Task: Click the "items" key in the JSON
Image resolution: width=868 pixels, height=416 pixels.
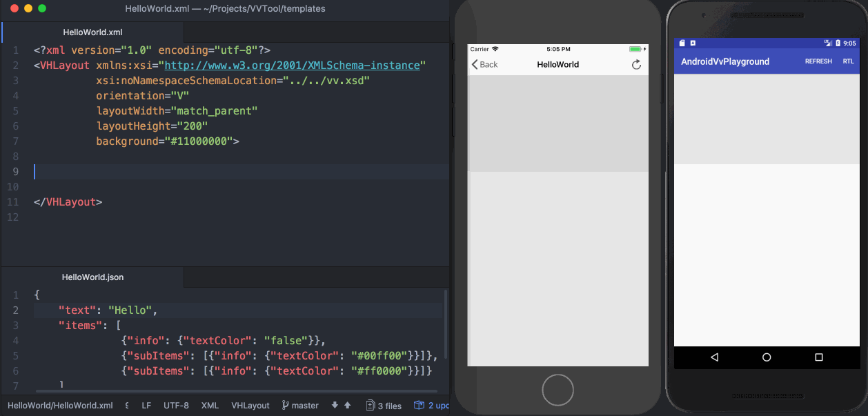Action: (x=81, y=326)
